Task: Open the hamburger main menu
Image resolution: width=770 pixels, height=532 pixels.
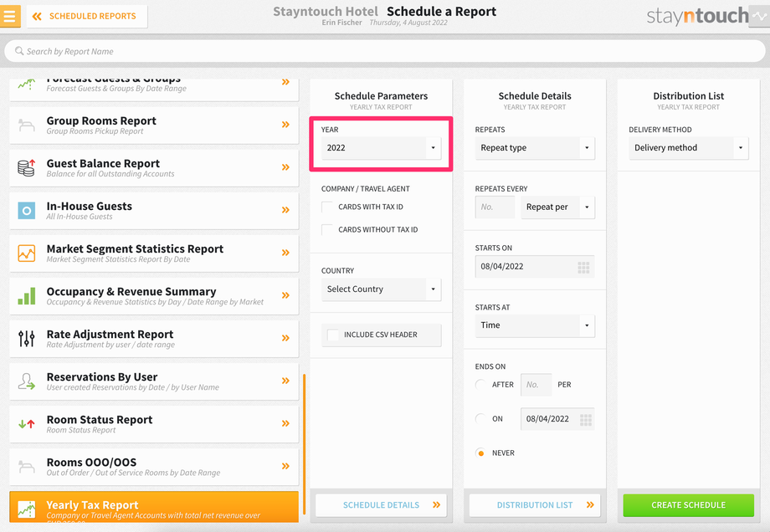Action: (10, 16)
